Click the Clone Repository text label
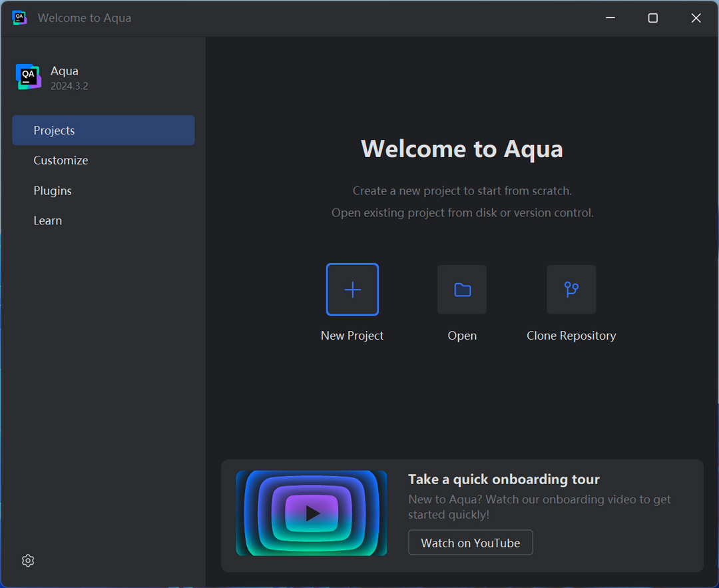This screenshot has width=719, height=588. (x=571, y=336)
